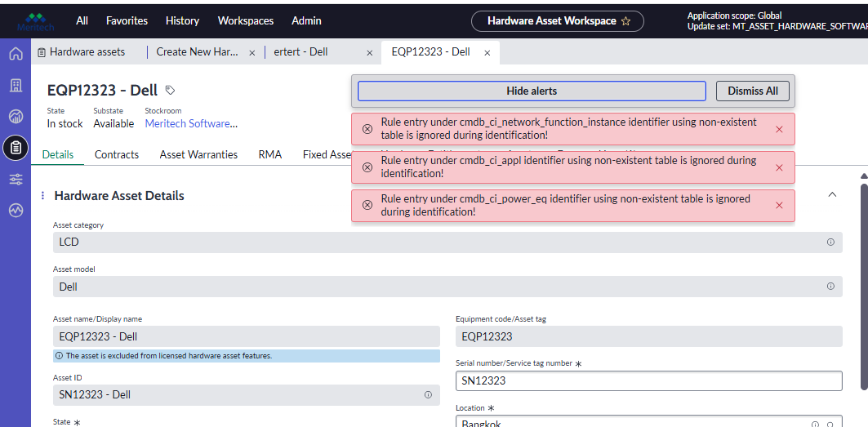Select the Details record tab
The height and width of the screenshot is (427, 868).
(58, 154)
